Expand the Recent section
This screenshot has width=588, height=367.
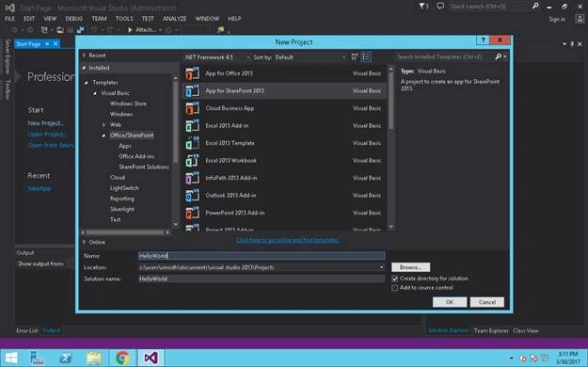click(x=85, y=56)
